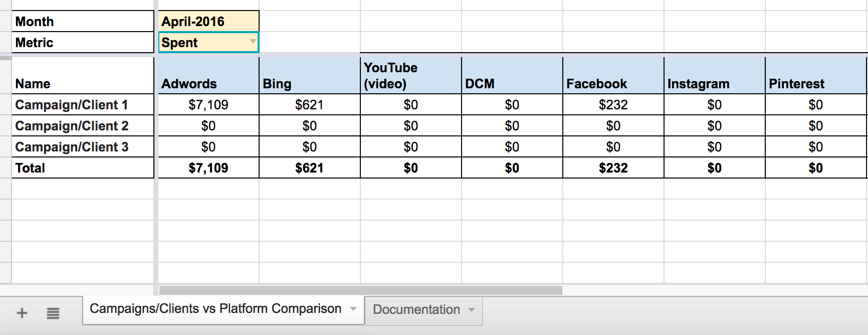The height and width of the screenshot is (335, 868).
Task: Click the Campaign/Client 1 row label
Action: pos(83,105)
